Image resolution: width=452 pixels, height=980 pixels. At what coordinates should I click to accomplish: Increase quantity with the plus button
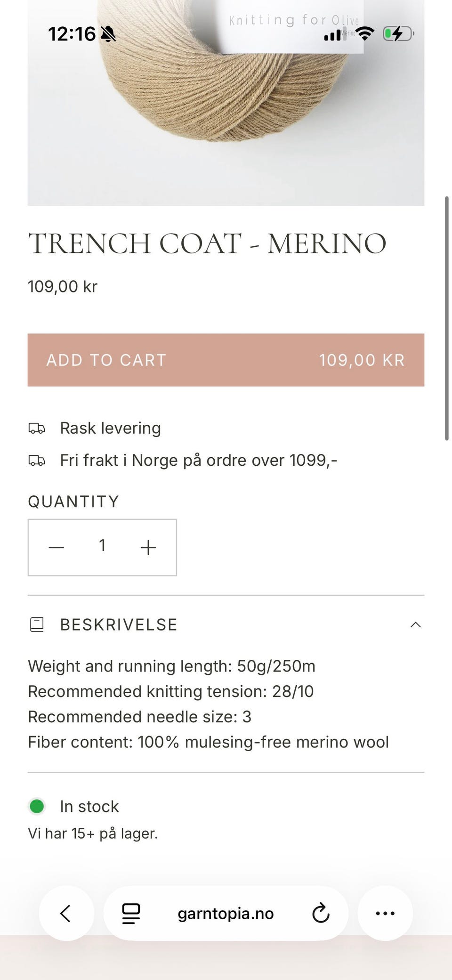[x=148, y=547]
